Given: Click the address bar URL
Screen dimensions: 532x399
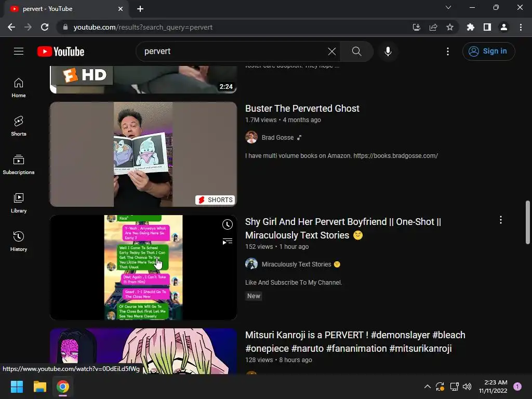Looking at the screenshot, I should [143, 27].
